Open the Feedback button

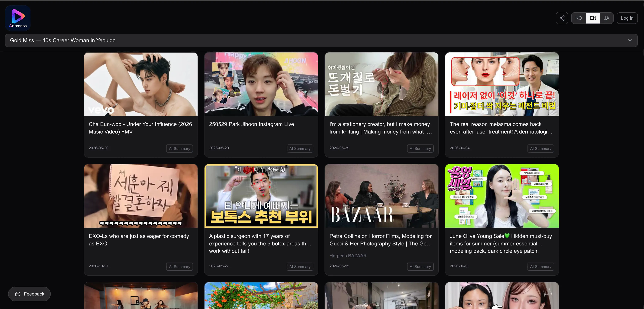click(x=29, y=294)
